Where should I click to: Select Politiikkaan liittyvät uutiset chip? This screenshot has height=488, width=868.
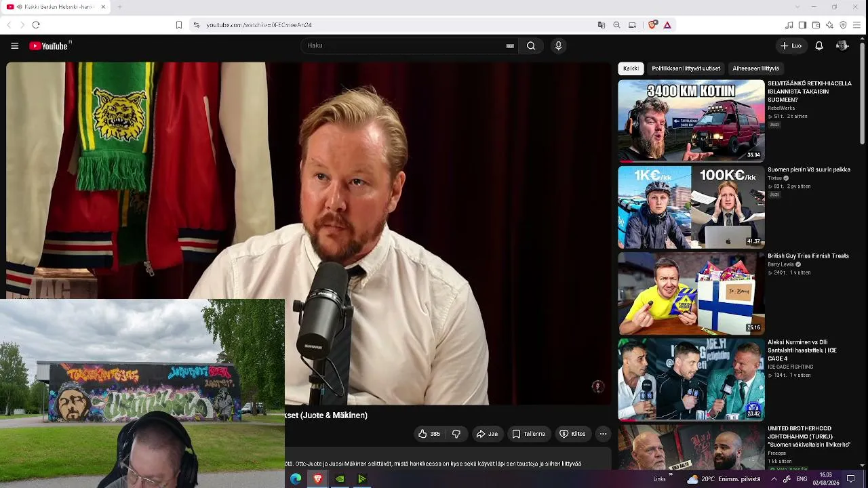686,68
